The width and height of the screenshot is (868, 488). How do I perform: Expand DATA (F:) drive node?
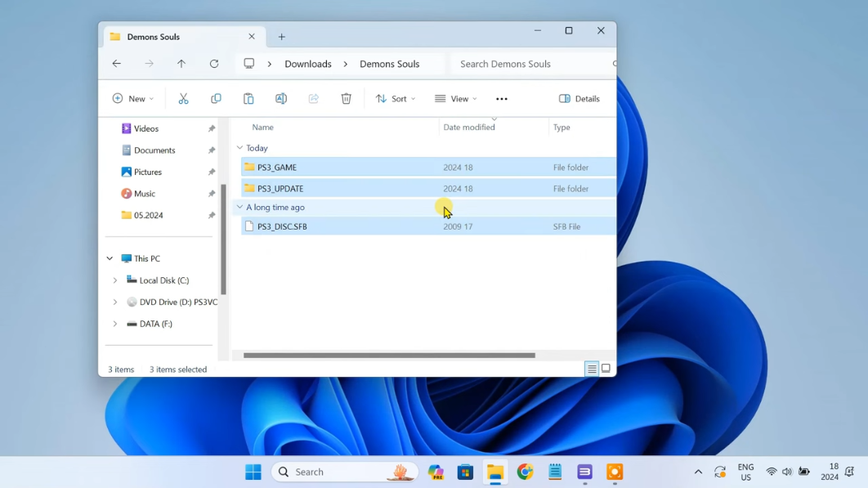pyautogui.click(x=115, y=324)
